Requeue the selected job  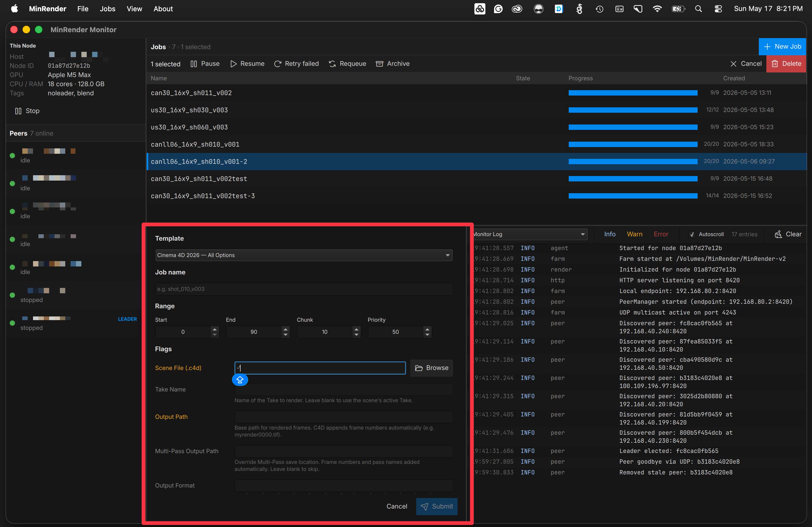pos(347,64)
